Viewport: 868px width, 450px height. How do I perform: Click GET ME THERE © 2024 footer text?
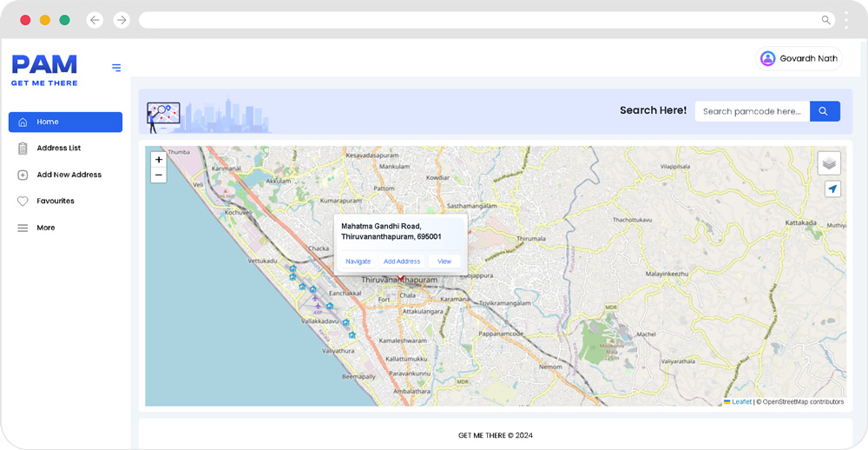(496, 435)
